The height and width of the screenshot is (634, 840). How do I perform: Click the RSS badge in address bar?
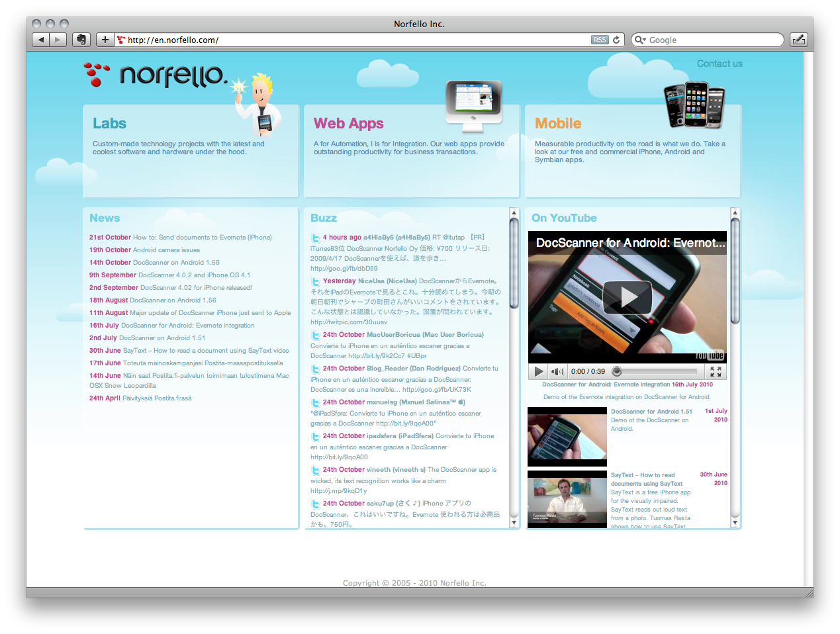[x=600, y=40]
